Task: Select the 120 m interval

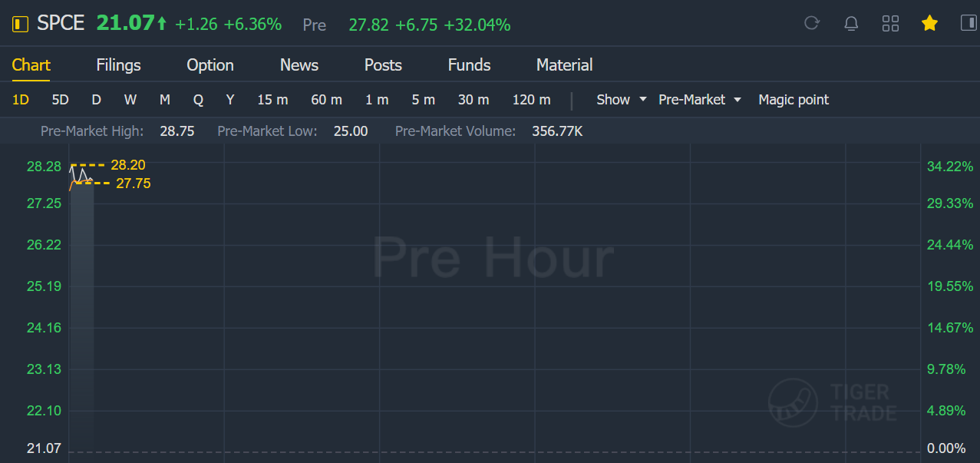Action: pyautogui.click(x=532, y=100)
